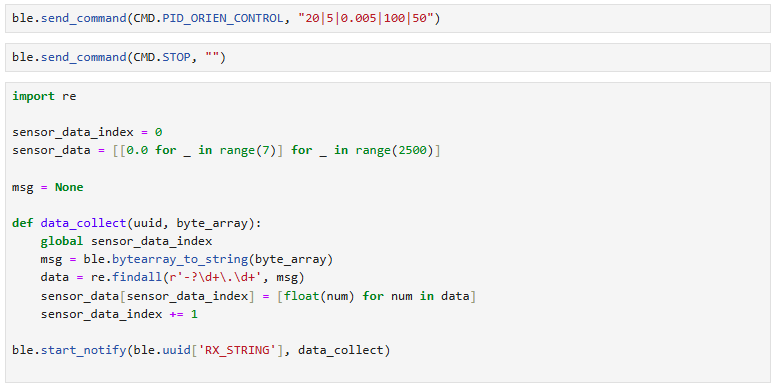Click the byte_array parameter in function definition

212,224
